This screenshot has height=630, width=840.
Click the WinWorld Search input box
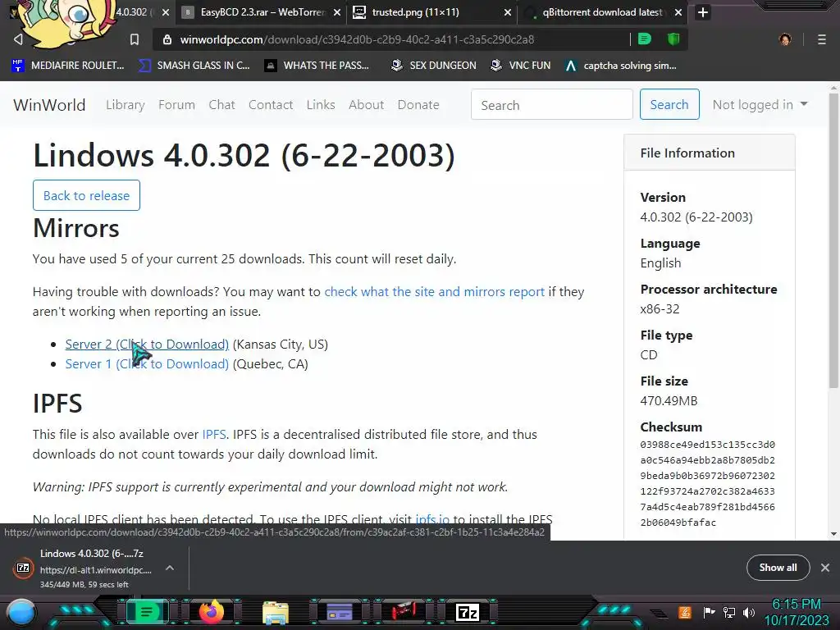(552, 104)
